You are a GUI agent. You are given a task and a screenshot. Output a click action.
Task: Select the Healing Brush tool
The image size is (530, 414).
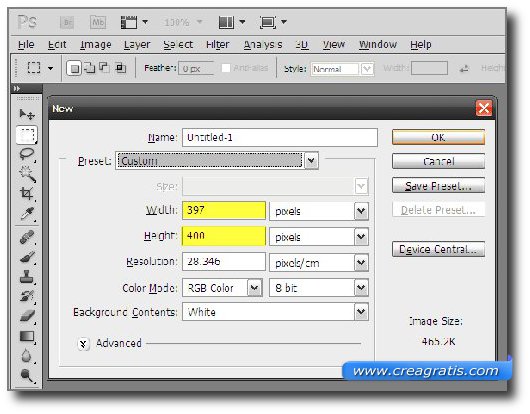tap(27, 237)
